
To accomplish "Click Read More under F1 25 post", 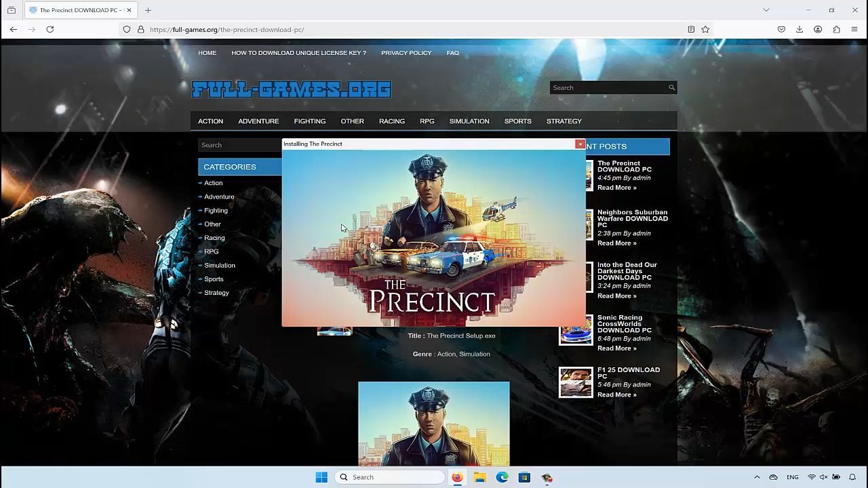I will pyautogui.click(x=617, y=394).
